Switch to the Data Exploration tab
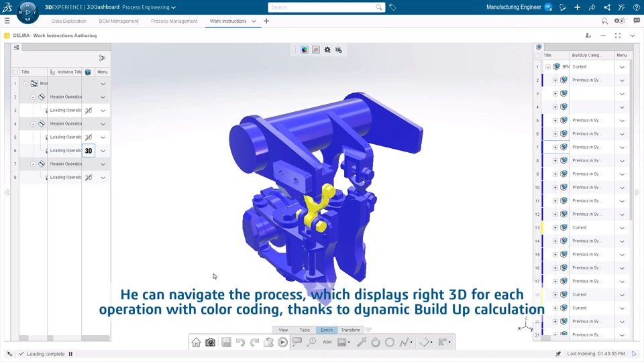 (69, 21)
